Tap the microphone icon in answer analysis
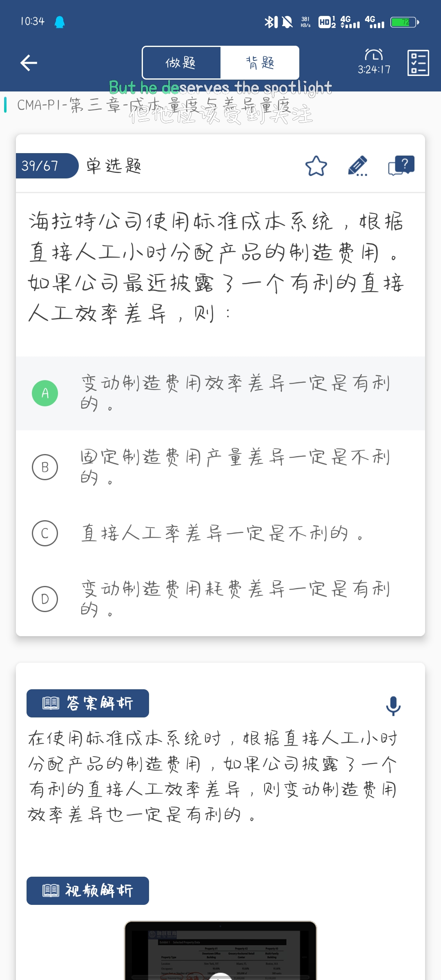This screenshot has width=441, height=980. tap(393, 706)
